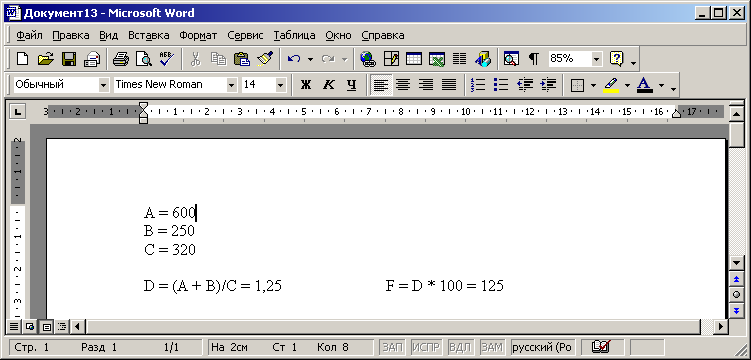Open an existing file with folder icon
The width and height of the screenshot is (751, 360).
click(x=46, y=59)
